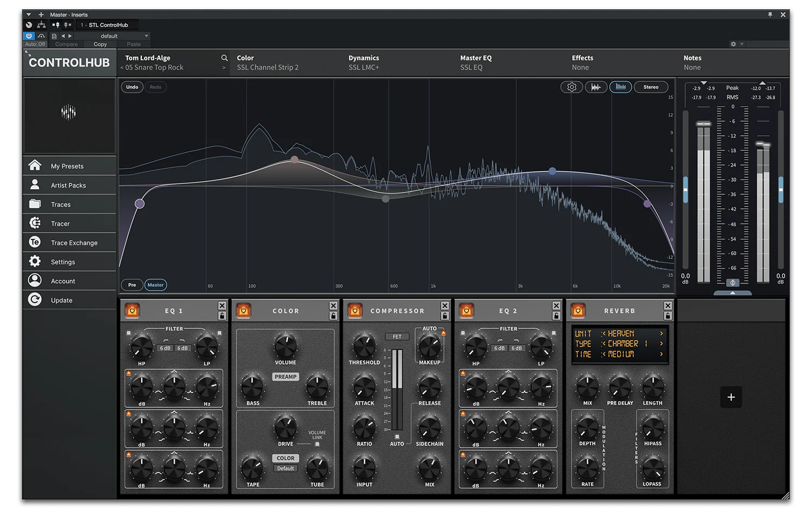Select the FET compressor type button
Screen dimensions: 812x522
[x=397, y=336]
